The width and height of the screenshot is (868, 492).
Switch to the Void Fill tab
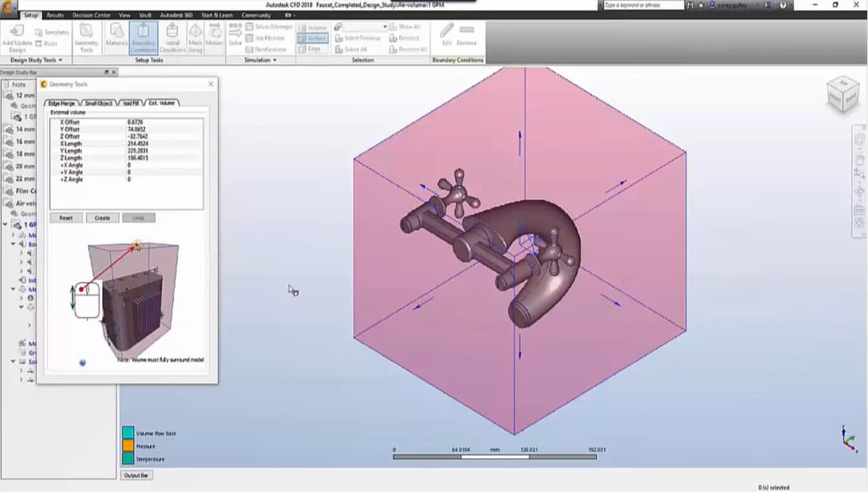click(x=131, y=102)
